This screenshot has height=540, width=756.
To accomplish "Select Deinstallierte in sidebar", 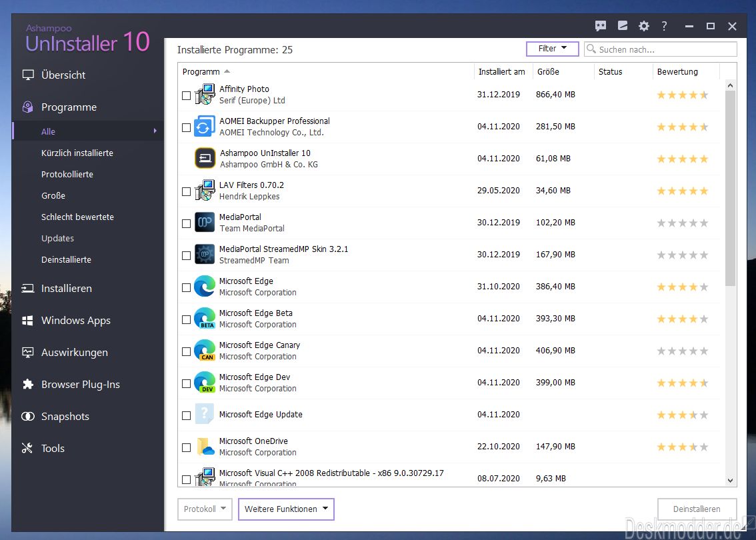I will 66,259.
